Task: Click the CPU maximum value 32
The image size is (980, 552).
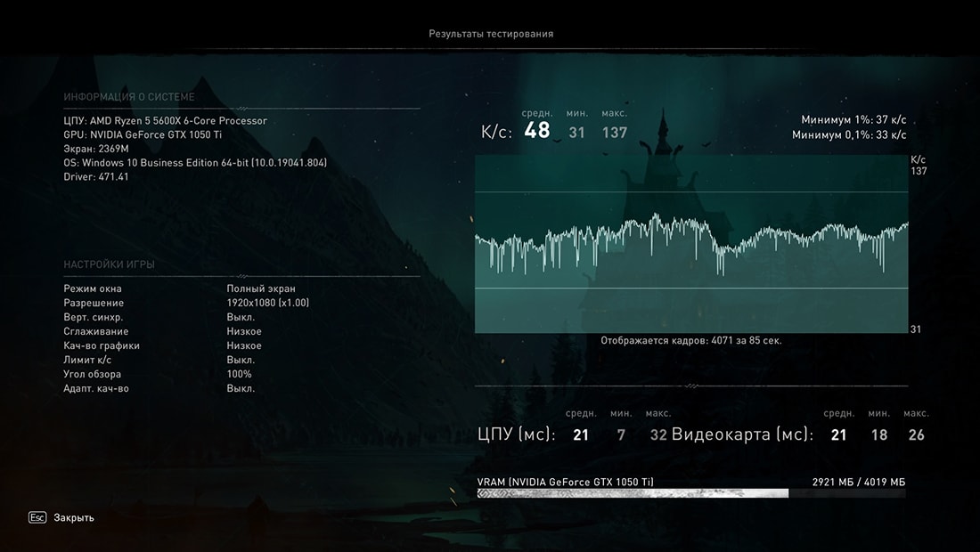Action: pyautogui.click(x=658, y=435)
